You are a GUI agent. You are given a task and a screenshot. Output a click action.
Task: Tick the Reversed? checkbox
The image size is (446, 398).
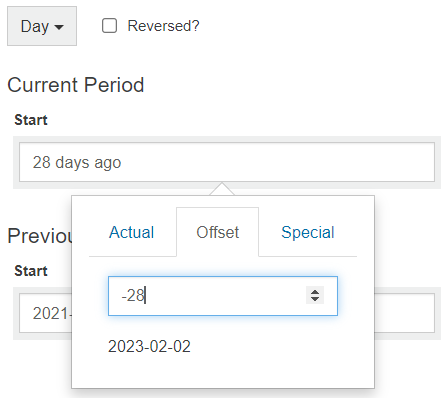pyautogui.click(x=109, y=26)
